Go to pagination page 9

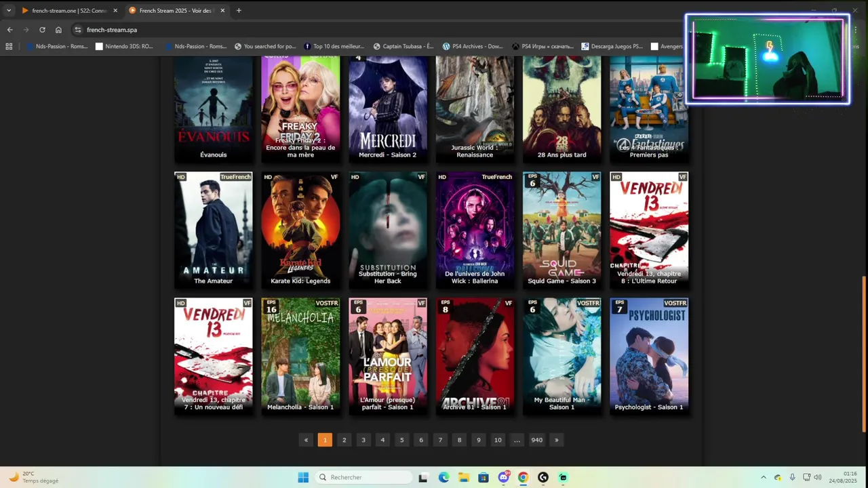[x=479, y=440]
